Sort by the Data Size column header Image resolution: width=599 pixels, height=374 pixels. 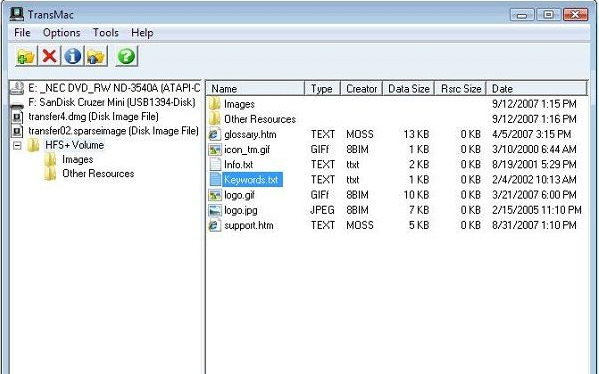[x=408, y=89]
